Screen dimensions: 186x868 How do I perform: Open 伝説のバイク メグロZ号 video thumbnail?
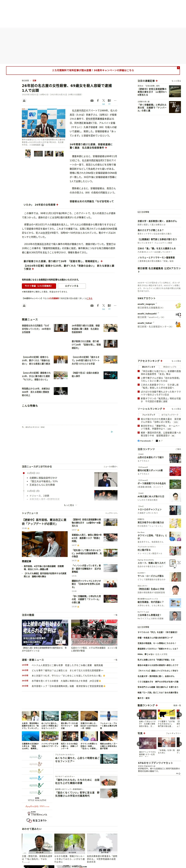pos(94,632)
